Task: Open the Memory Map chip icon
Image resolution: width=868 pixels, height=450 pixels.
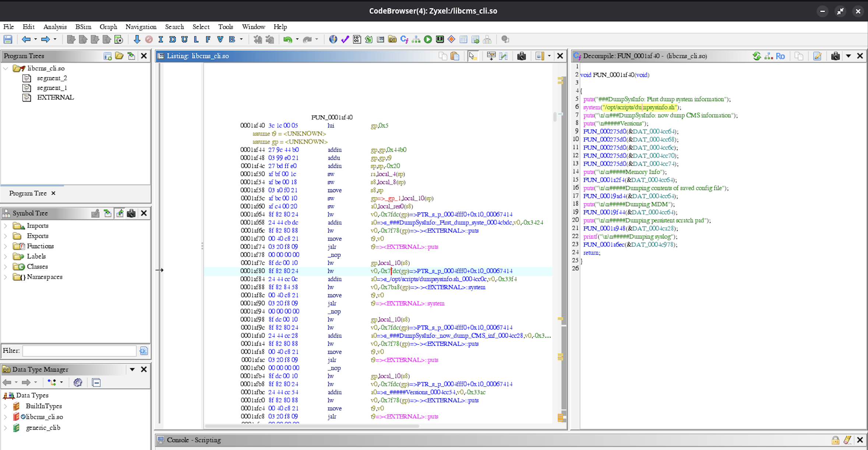Action: pyautogui.click(x=440, y=39)
